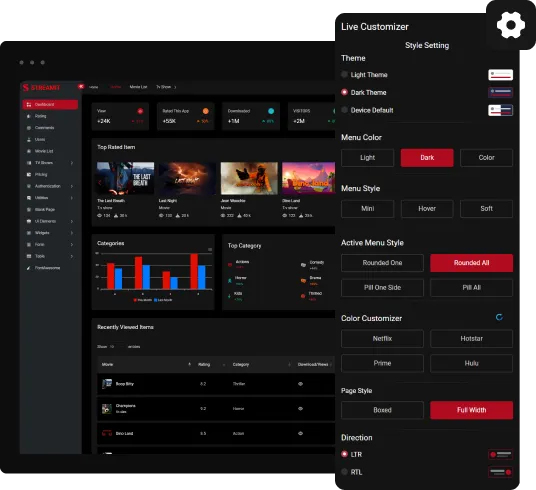Open the Tv Show dropdown in top nav
This screenshot has height=490, width=536.
[166, 87]
